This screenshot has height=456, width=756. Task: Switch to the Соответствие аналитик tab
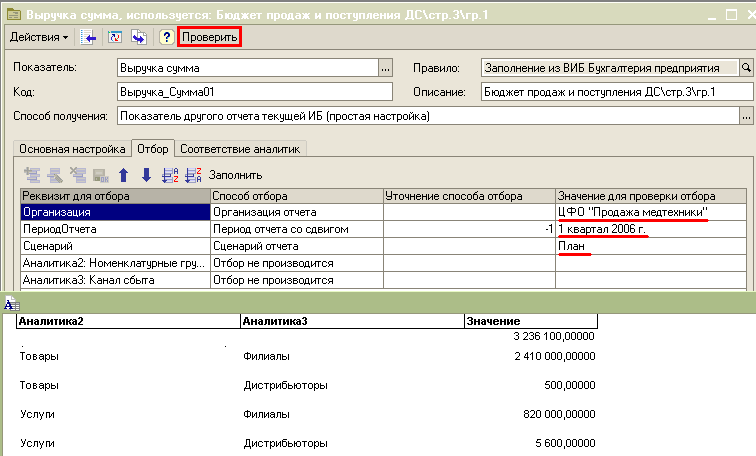[x=242, y=149]
